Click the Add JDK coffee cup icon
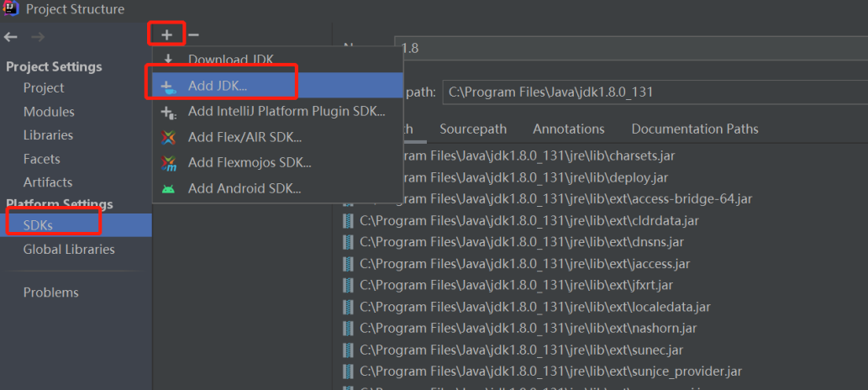Viewport: 868px width, 390px height. (168, 87)
